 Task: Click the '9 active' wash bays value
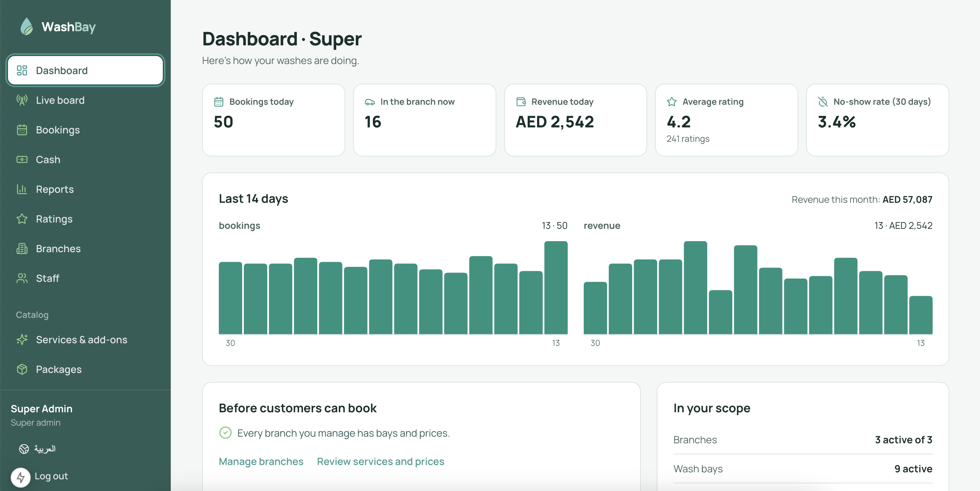(x=913, y=469)
